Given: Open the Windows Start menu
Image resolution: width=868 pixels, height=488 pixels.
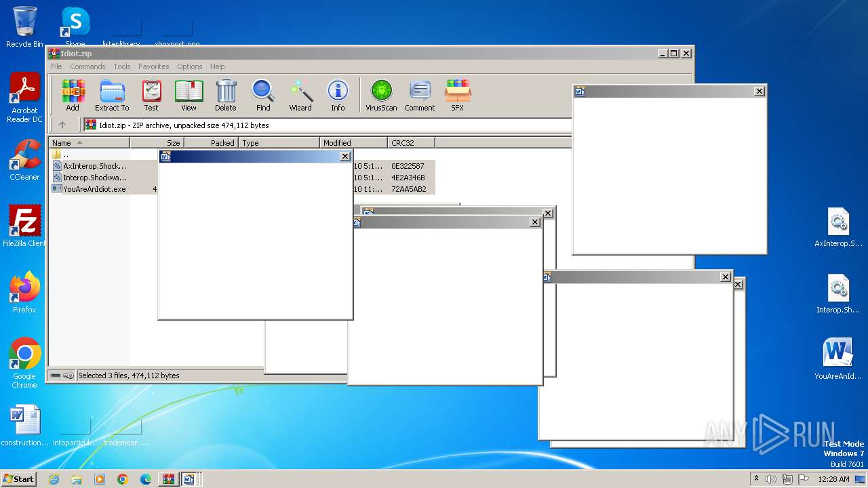Looking at the screenshot, I should pos(19,479).
